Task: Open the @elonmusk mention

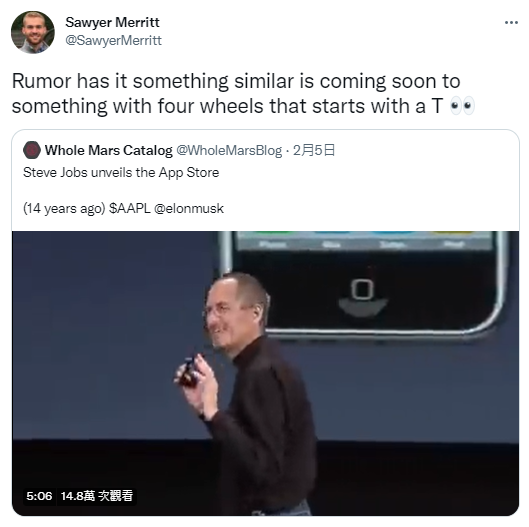Action: click(x=189, y=208)
